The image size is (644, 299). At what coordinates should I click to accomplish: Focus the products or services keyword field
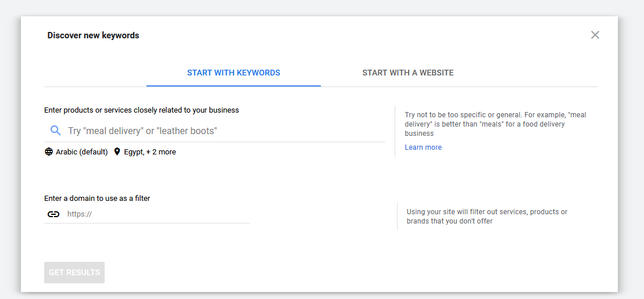point(221,131)
